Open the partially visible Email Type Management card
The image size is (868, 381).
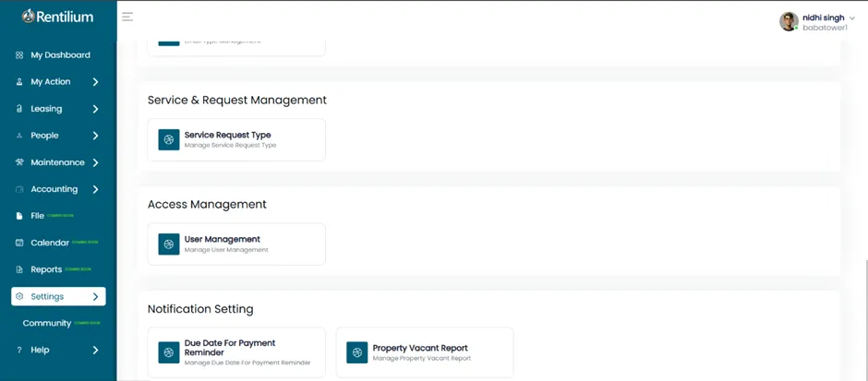tap(236, 48)
